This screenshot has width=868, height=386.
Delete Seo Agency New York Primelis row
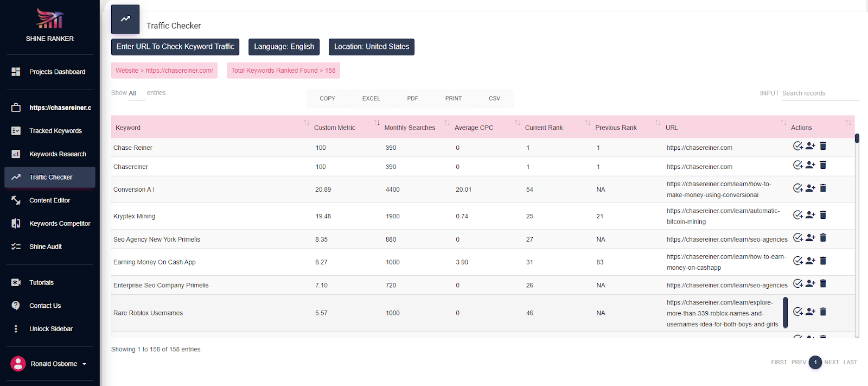[823, 237]
